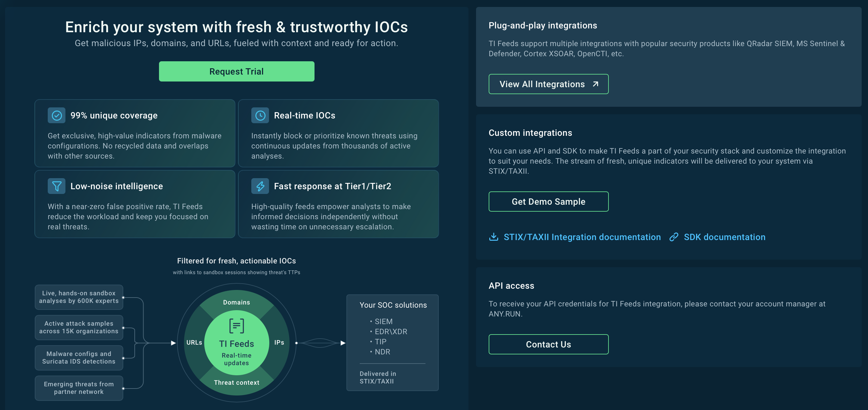Click the download icon before STIX/TAXII documentation

coord(493,237)
